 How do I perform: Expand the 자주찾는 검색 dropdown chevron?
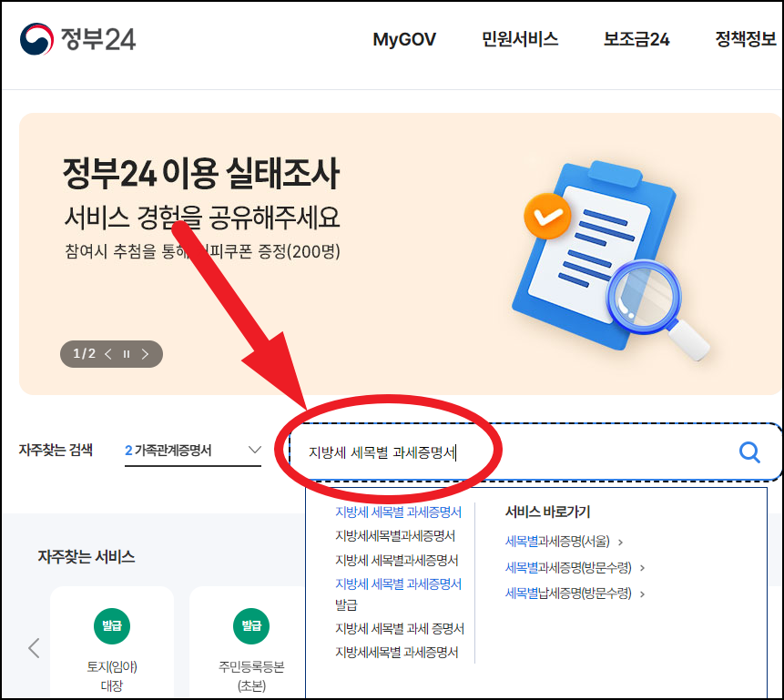[254, 450]
